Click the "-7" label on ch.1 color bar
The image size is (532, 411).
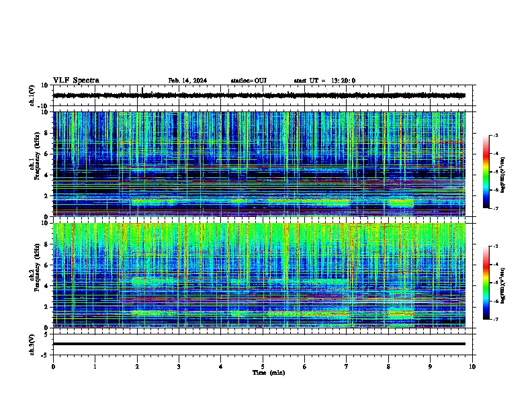pyautogui.click(x=495, y=208)
